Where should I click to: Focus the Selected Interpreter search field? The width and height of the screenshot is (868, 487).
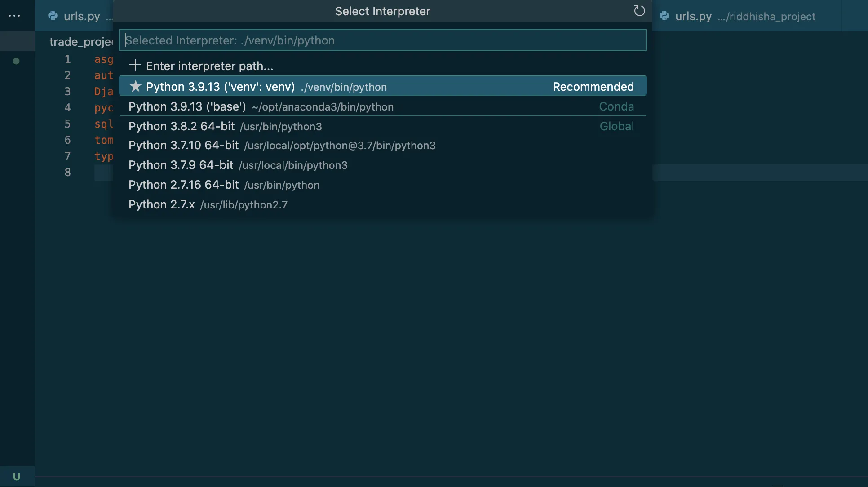[382, 40]
